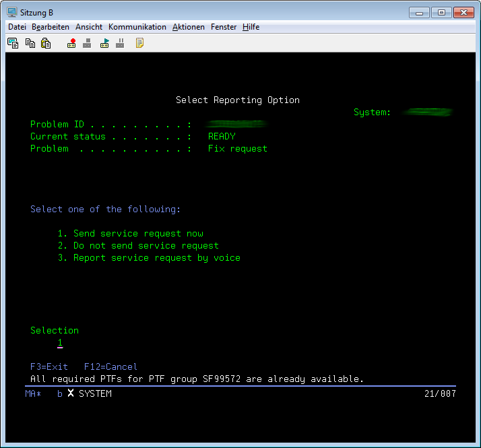Click the Paste clipboard toolbar icon
This screenshot has width=481, height=448.
46,43
